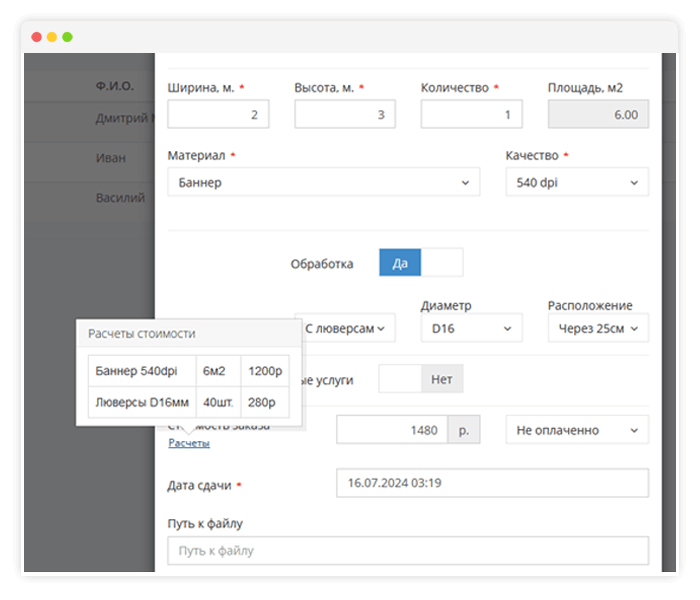Image resolution: width=700 pixels, height=600 pixels.
Task: Open the Расположение dropdown showing Через 25см
Action: [598, 329]
